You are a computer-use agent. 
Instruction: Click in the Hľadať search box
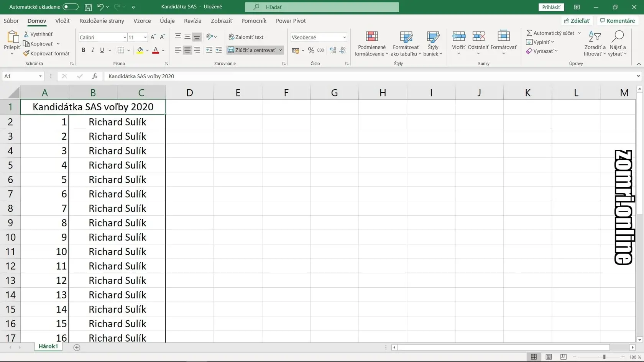322,7
